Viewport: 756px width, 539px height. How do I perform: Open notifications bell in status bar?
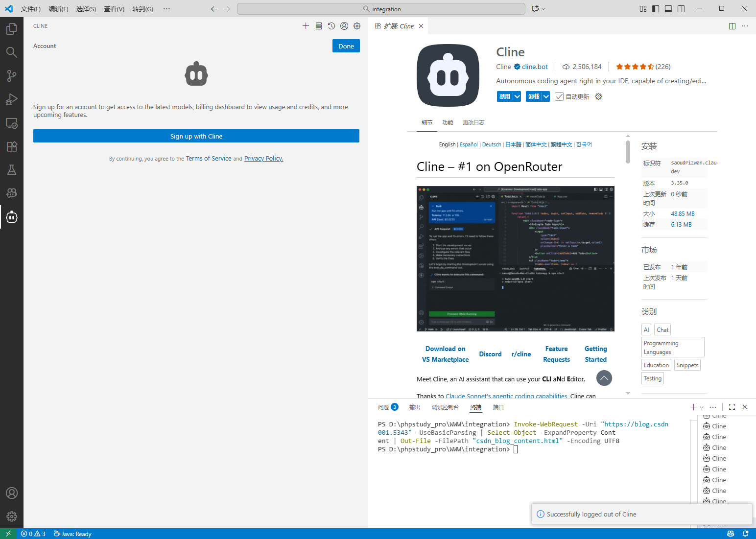[745, 534]
